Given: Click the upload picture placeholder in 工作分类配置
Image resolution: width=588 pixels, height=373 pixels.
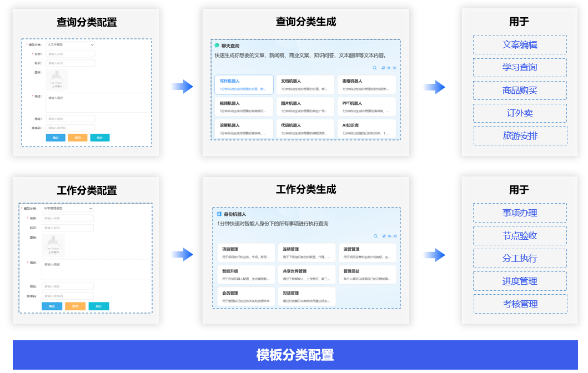Looking at the screenshot, I should tap(53, 245).
